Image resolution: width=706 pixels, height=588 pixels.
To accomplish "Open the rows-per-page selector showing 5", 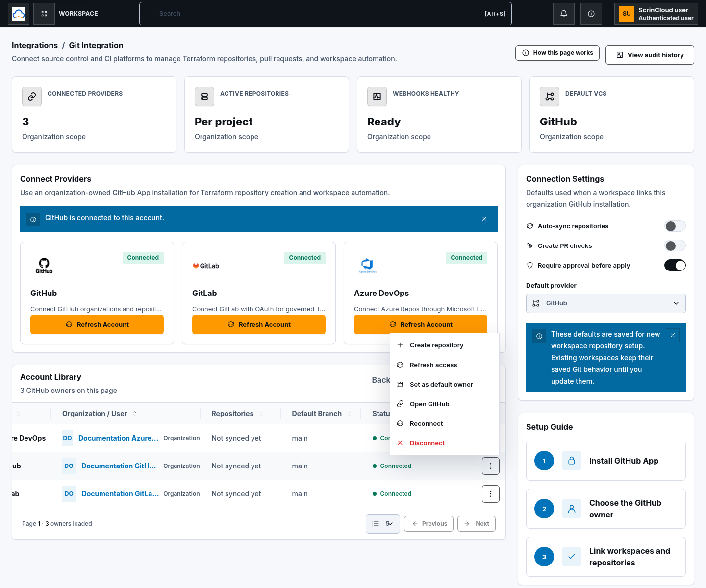I will (x=383, y=524).
